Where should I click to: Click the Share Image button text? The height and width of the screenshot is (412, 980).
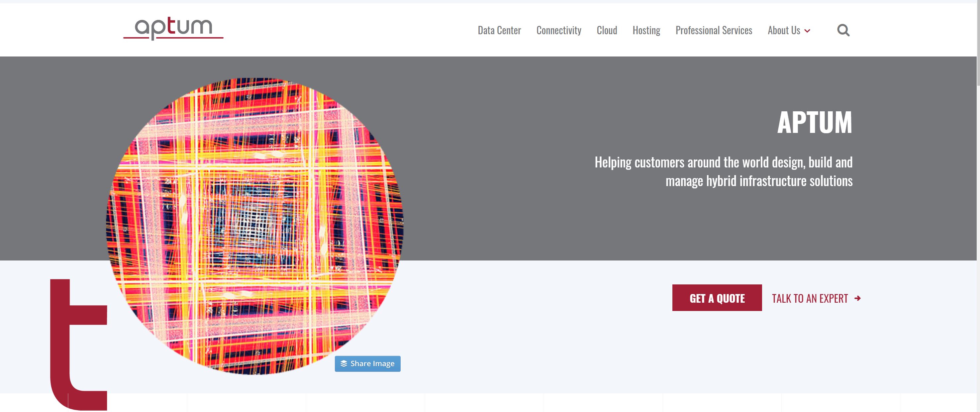pos(372,364)
